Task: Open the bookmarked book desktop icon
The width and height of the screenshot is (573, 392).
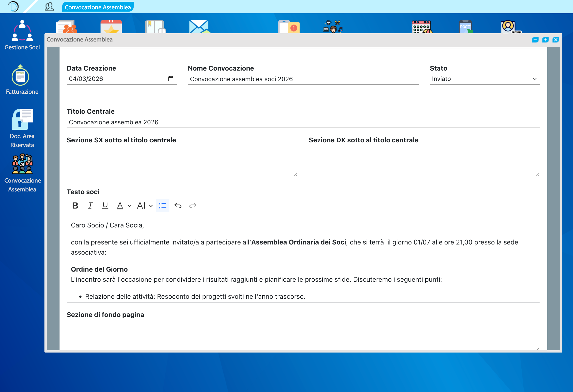Action: tap(156, 27)
